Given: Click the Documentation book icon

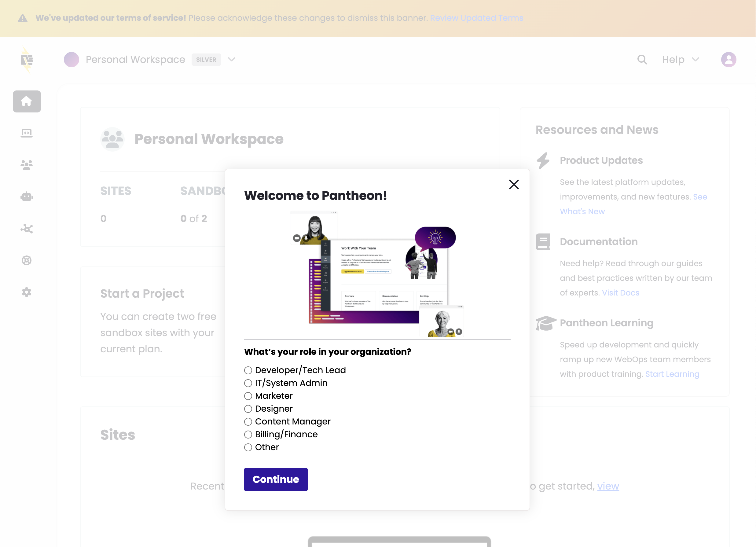Looking at the screenshot, I should pos(543,242).
